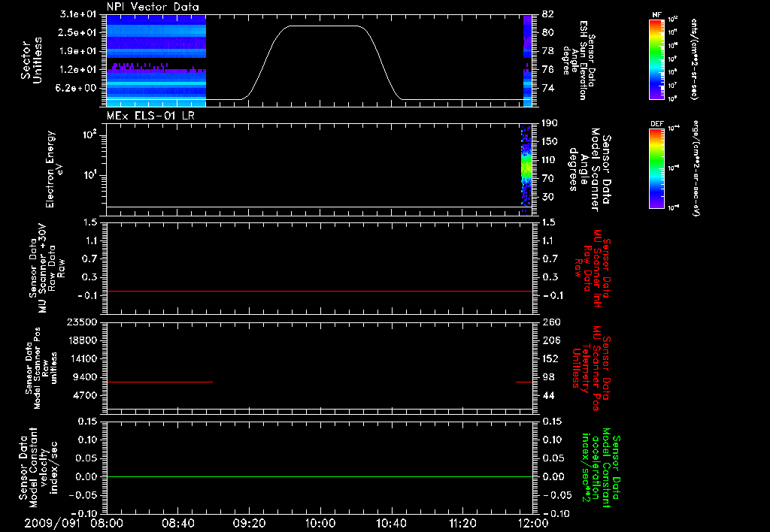Click the "12:00" time axis label
770x532 pixels.
tap(533, 524)
